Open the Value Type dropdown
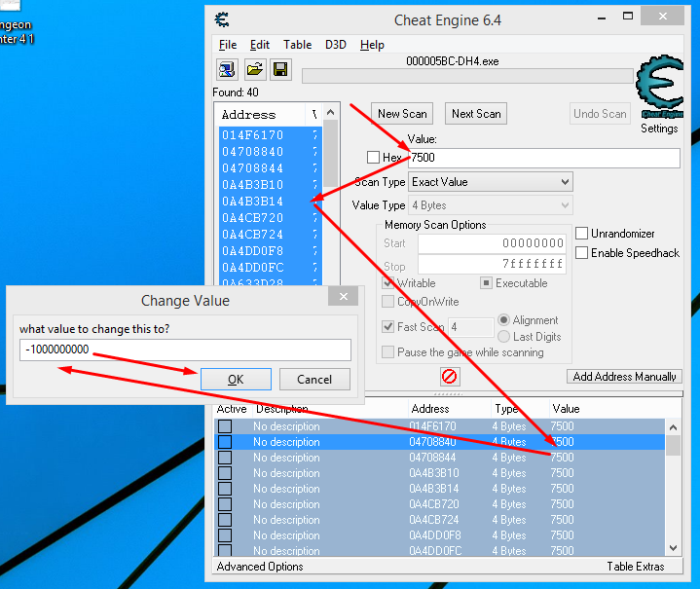The width and height of the screenshot is (700, 589). pos(490,205)
